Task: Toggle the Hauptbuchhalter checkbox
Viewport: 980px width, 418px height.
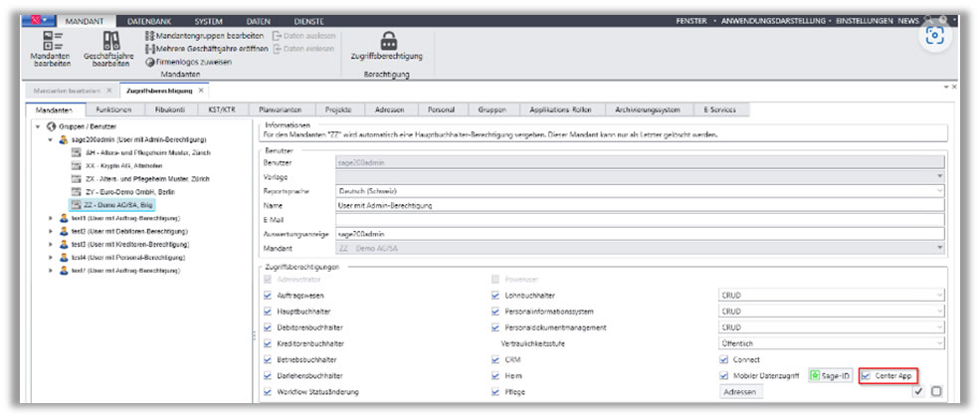Action: [269, 312]
